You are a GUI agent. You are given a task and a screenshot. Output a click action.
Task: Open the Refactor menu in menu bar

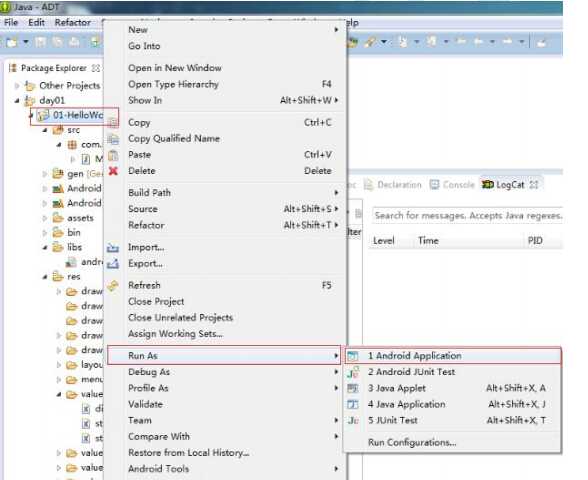pos(73,22)
